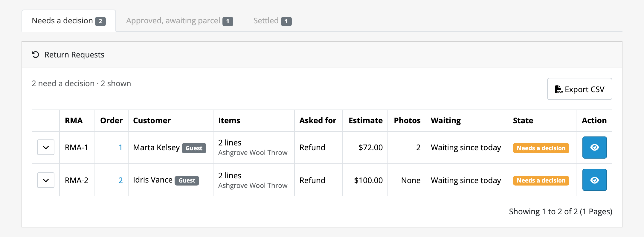View RMA-2 return request details

tap(594, 180)
